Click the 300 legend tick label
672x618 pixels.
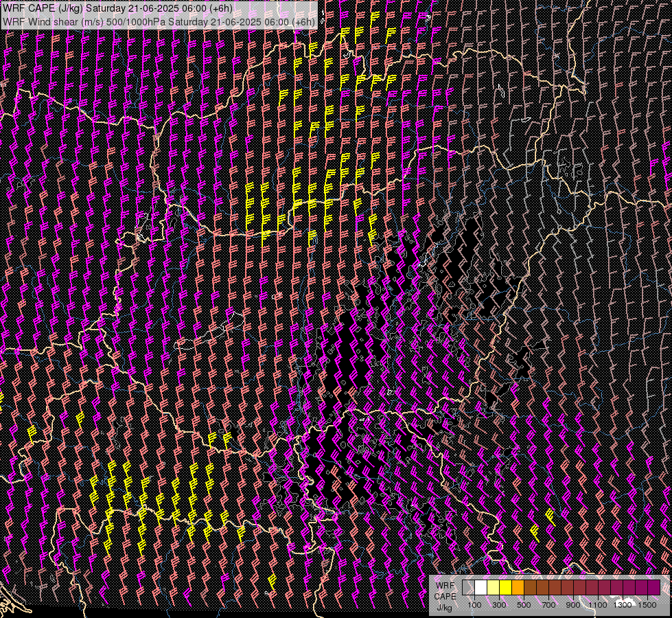point(499,605)
